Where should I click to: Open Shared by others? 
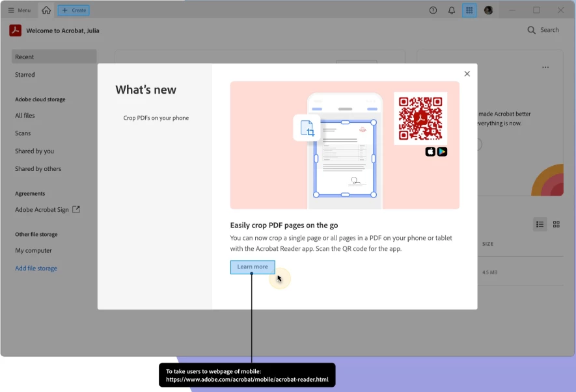(x=38, y=169)
